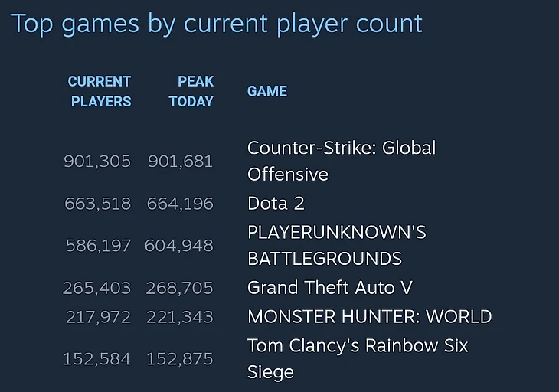The image size is (559, 392).
Task: Select the 265,403 players number
Action: [97, 288]
